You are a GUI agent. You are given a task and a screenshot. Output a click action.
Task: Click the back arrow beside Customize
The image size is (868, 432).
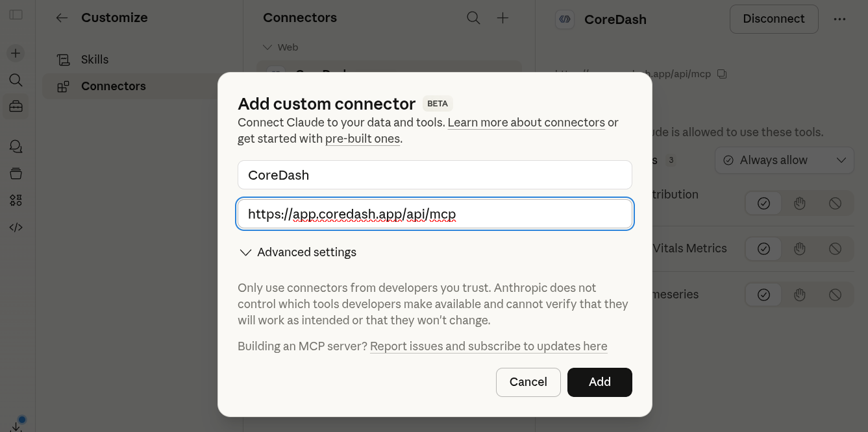pyautogui.click(x=62, y=18)
